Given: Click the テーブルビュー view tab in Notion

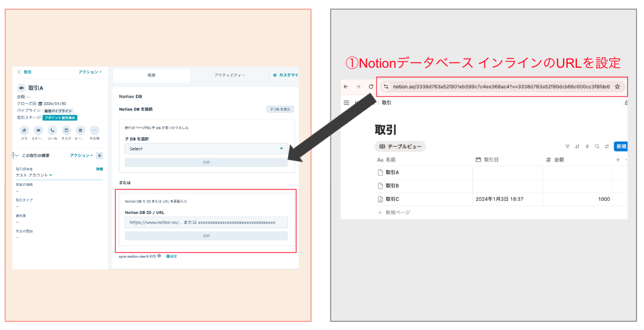Looking at the screenshot, I should pos(400,146).
